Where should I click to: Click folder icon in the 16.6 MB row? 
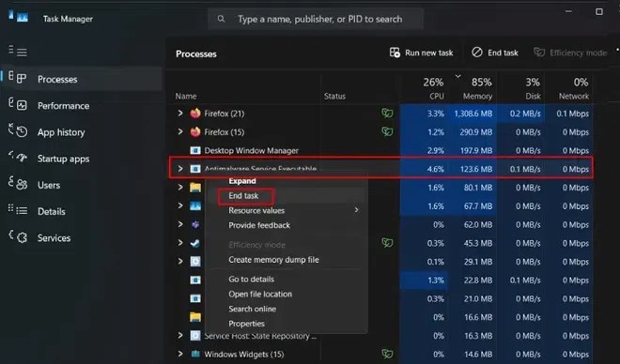[x=195, y=317]
